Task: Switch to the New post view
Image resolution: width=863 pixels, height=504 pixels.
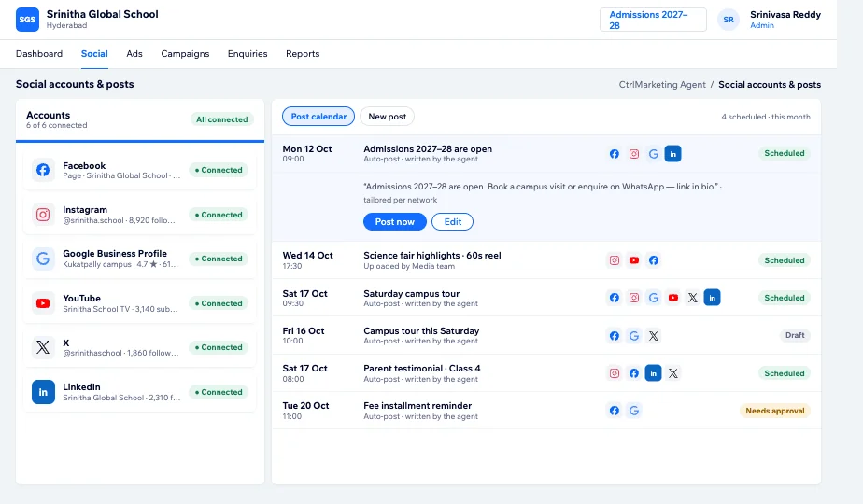Action: (x=387, y=116)
